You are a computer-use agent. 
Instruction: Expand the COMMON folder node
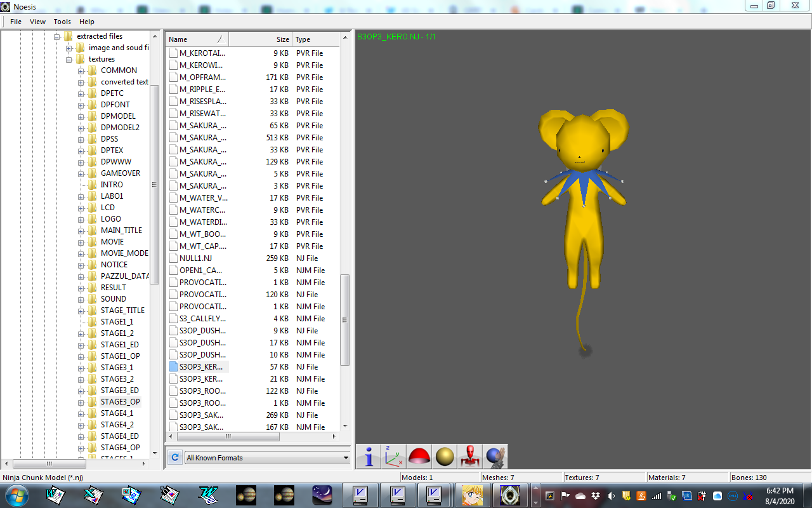(81, 70)
